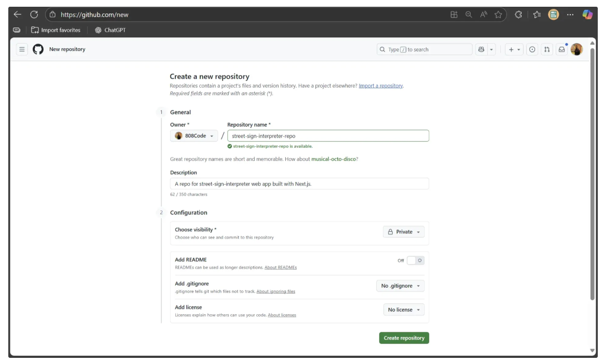
Task: Click into the Description text field
Action: pos(299,184)
